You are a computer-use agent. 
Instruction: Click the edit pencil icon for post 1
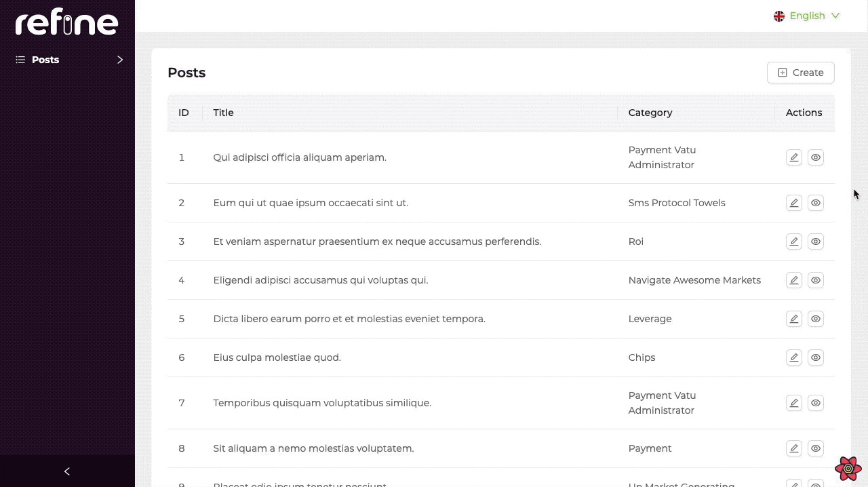pos(793,157)
